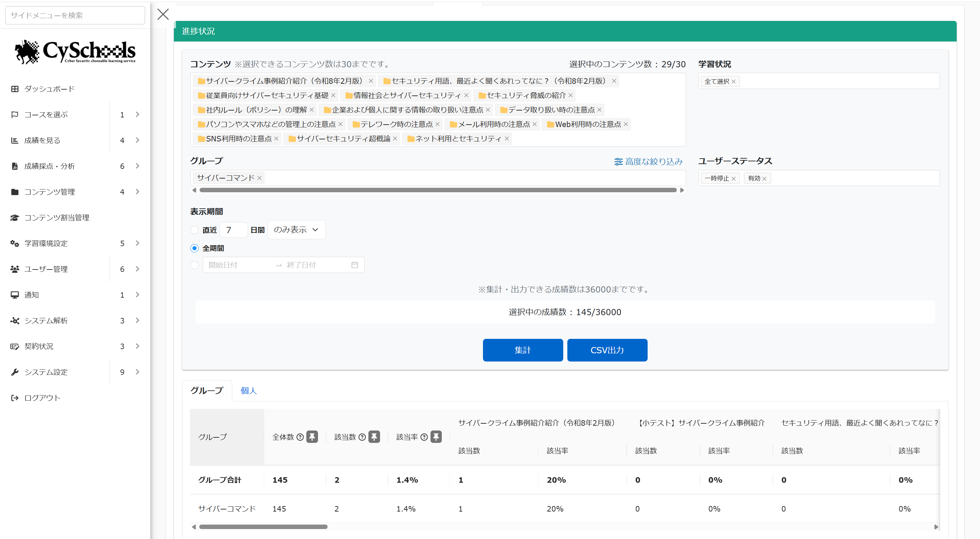The width and height of the screenshot is (980, 539).
Task: Expand システム解析 submenu chevron
Action: (138, 321)
